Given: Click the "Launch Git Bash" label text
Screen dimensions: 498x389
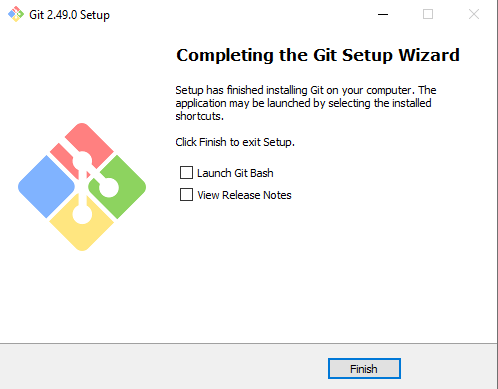Looking at the screenshot, I should (235, 173).
